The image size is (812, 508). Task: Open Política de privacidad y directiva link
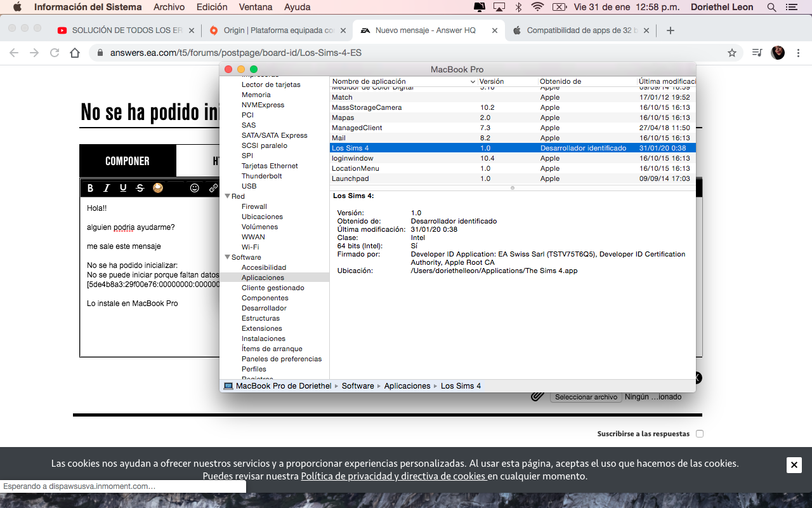393,476
